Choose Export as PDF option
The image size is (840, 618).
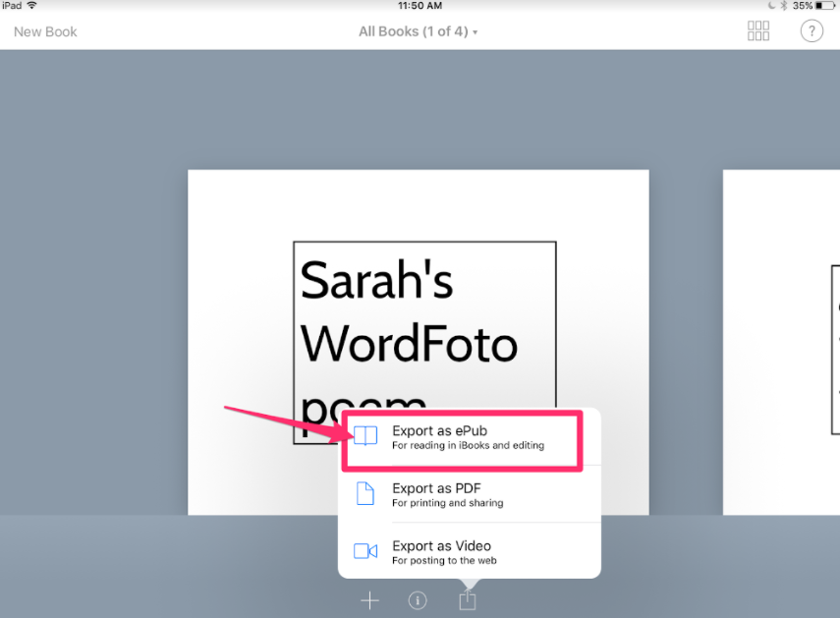click(x=470, y=494)
